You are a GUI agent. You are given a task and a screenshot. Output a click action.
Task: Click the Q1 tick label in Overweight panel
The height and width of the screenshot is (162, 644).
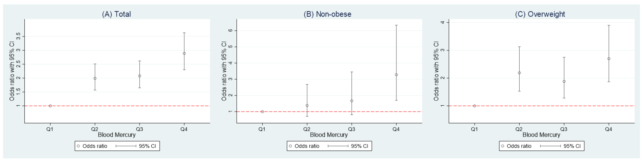[x=474, y=129]
